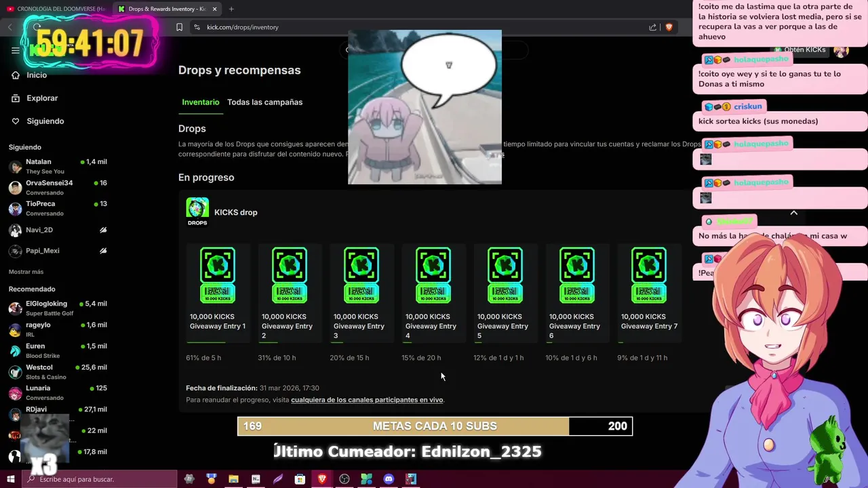Open Discord from the taskbar
Image resolution: width=868 pixels, height=488 pixels.
click(x=389, y=479)
